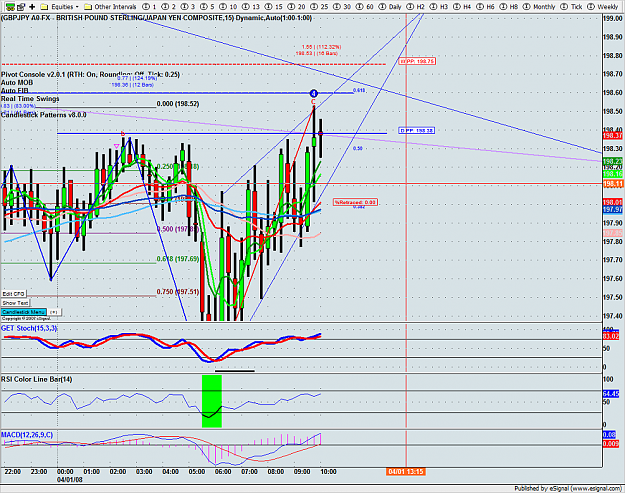625x493 pixels.
Task: Click the %Retraced label box
Action: tap(355, 202)
